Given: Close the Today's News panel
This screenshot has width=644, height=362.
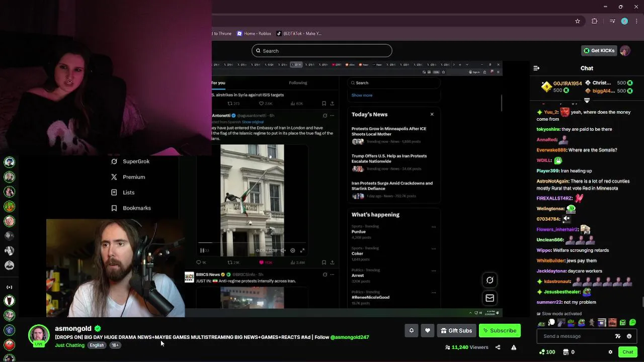Looking at the screenshot, I should pyautogui.click(x=432, y=114).
